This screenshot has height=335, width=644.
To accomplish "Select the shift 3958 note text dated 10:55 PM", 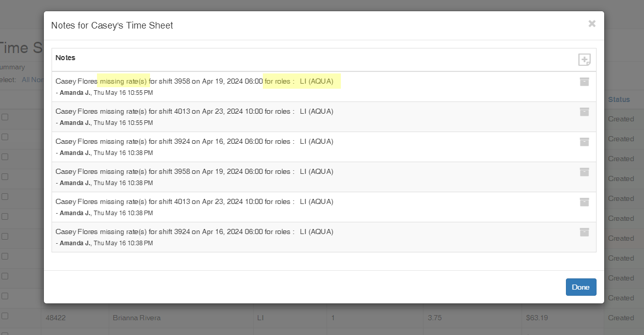I will 194,81.
